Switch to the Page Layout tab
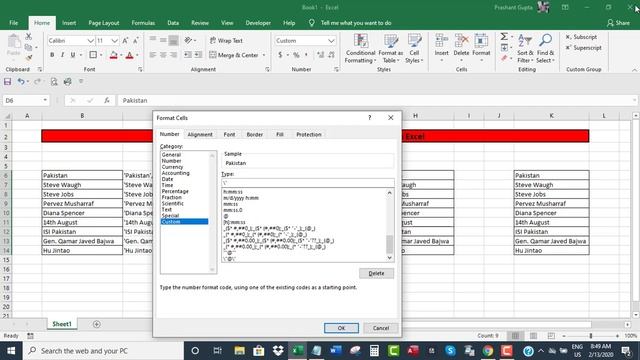The width and height of the screenshot is (640, 360). 104,23
